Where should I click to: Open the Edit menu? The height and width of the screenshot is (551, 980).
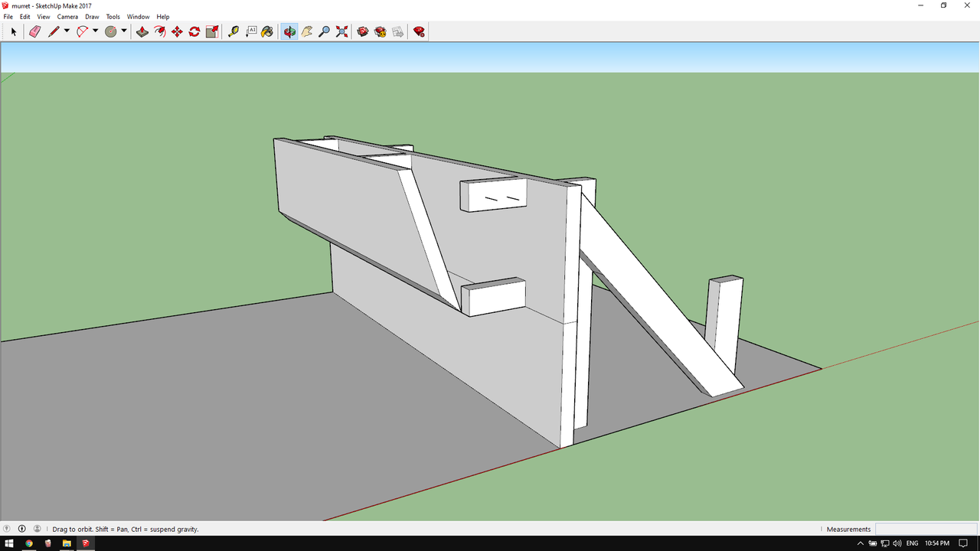click(x=25, y=17)
